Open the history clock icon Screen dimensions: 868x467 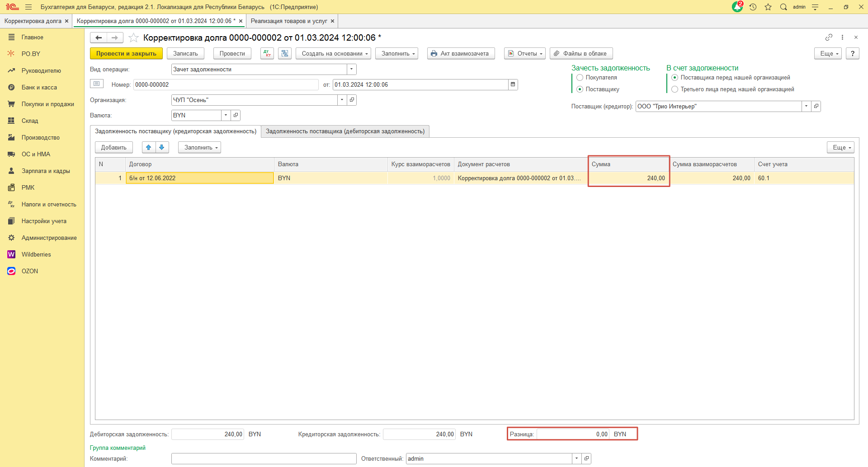click(x=753, y=7)
